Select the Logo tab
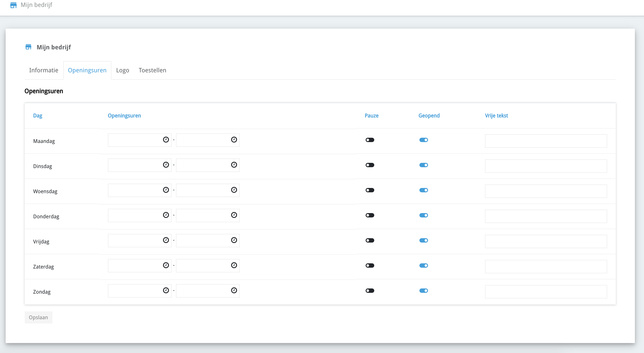The width and height of the screenshot is (644, 353). pyautogui.click(x=122, y=70)
